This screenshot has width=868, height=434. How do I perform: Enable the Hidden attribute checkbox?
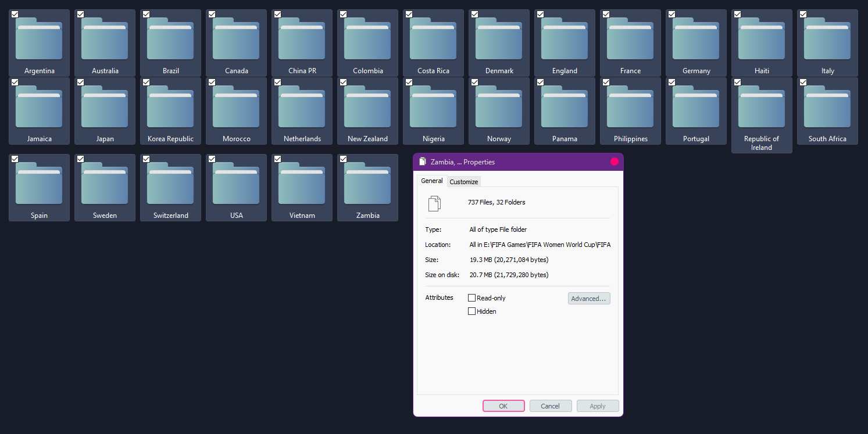point(471,311)
